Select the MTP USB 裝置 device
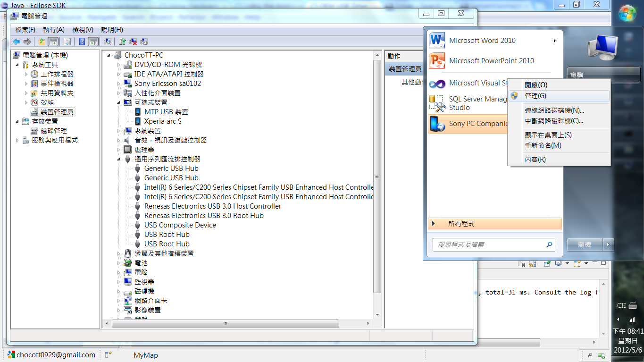 pos(166,112)
